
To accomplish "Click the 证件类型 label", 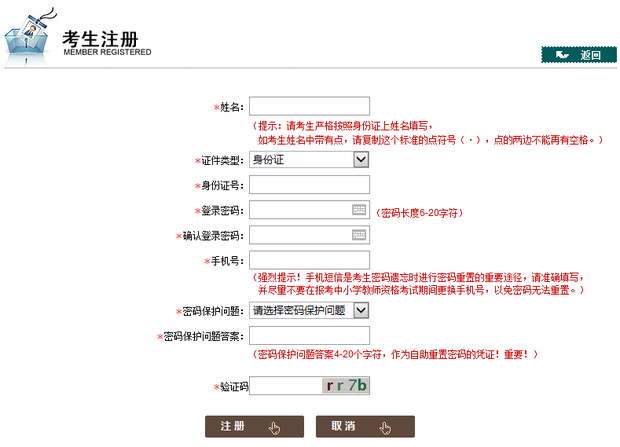I will (219, 161).
